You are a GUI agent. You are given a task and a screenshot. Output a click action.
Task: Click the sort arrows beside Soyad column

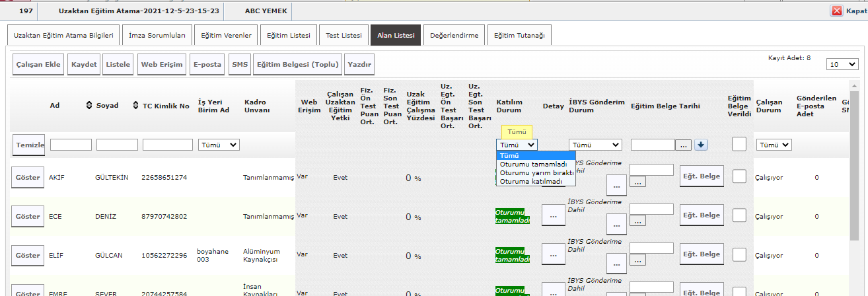click(x=89, y=106)
